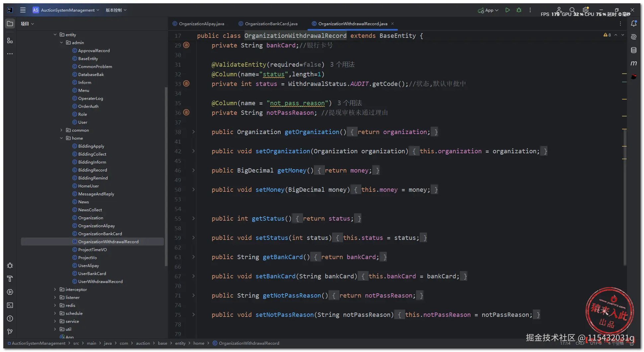
Task: Collapse the admin folder
Action: point(61,42)
